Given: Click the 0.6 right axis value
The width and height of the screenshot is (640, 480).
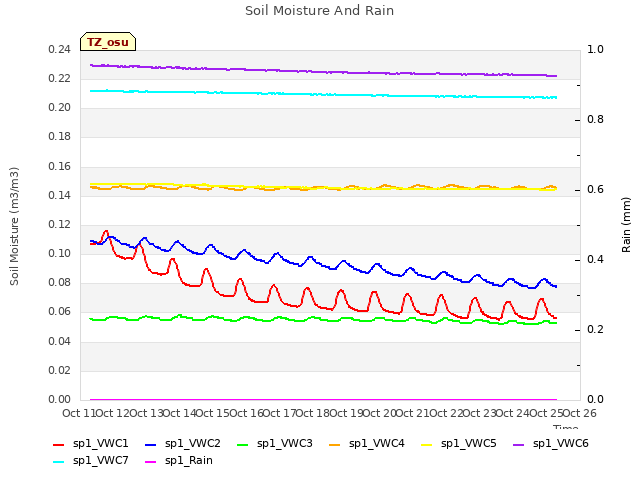Looking at the screenshot, I should click(x=595, y=190).
